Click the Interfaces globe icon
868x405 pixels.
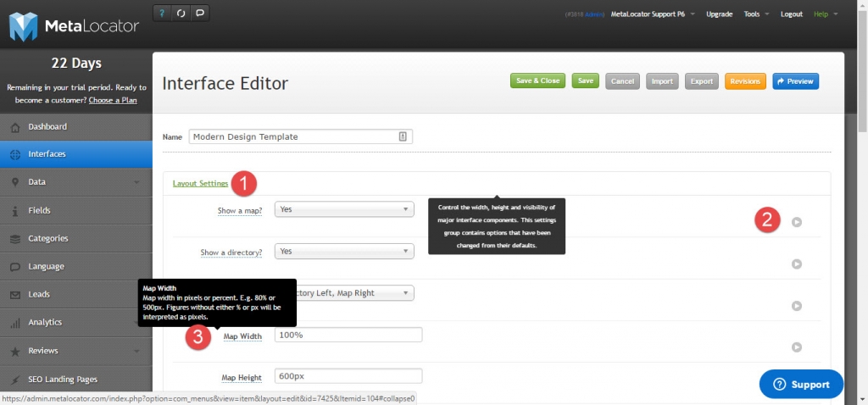click(x=15, y=154)
